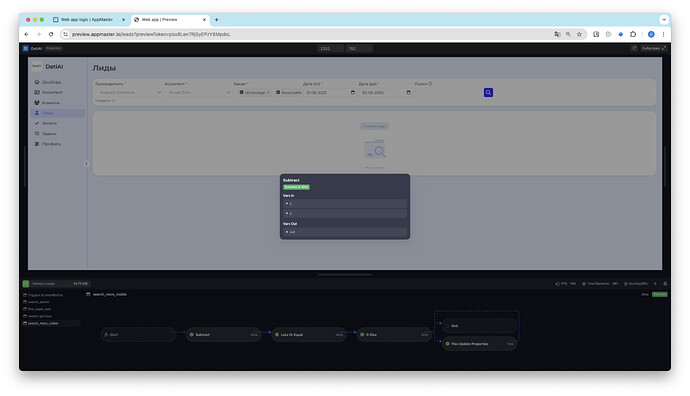The width and height of the screenshot is (690, 396).
Task: Select the Лиды sidebar item
Action: click(57, 113)
